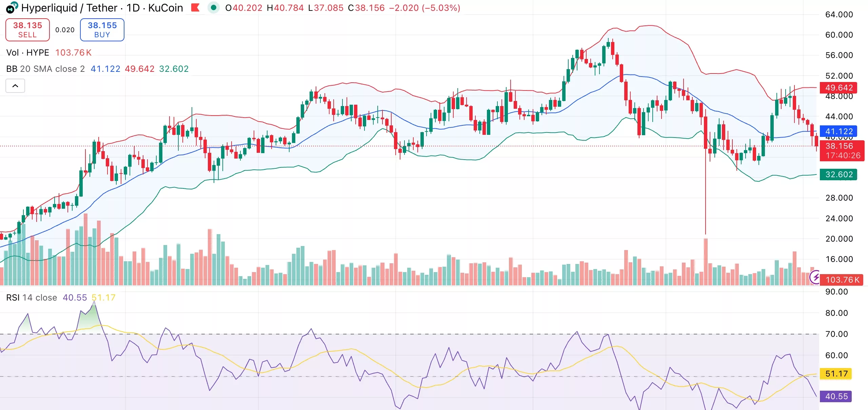This screenshot has height=410, width=868.
Task: Click the Hyperliquid coin logo
Action: 11,8
